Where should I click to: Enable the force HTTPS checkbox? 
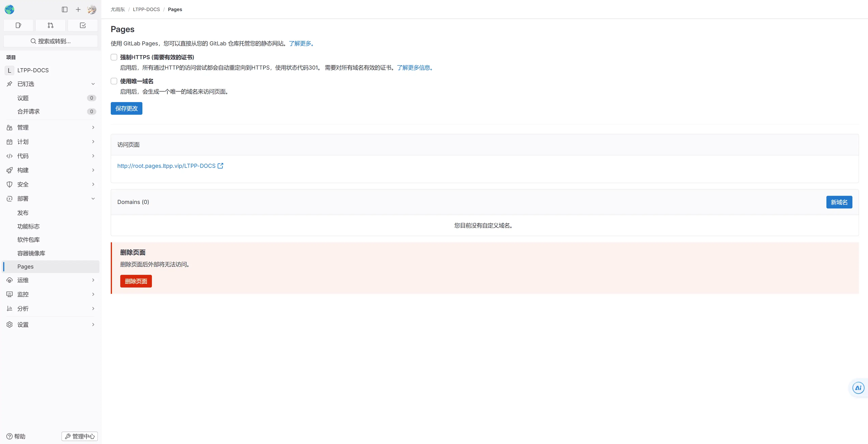[x=114, y=57]
